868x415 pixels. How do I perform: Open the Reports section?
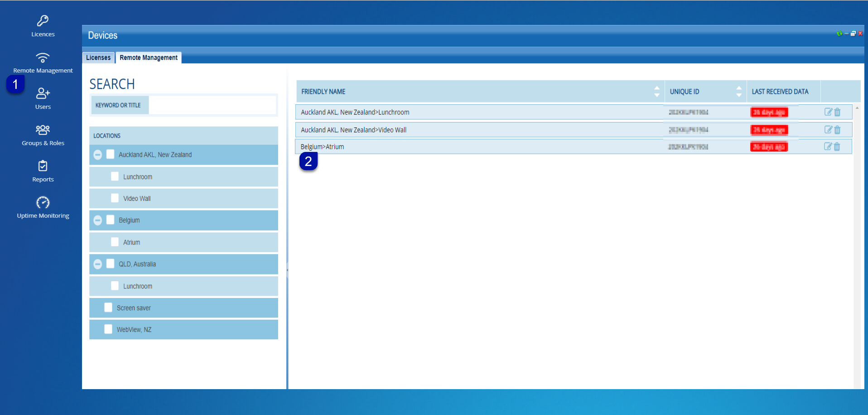(x=43, y=171)
